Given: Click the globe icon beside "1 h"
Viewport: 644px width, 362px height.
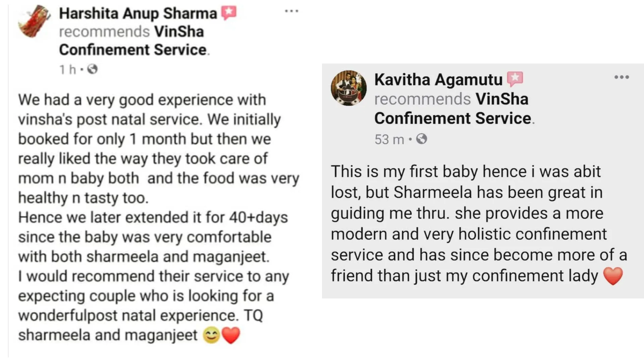Looking at the screenshot, I should [92, 69].
